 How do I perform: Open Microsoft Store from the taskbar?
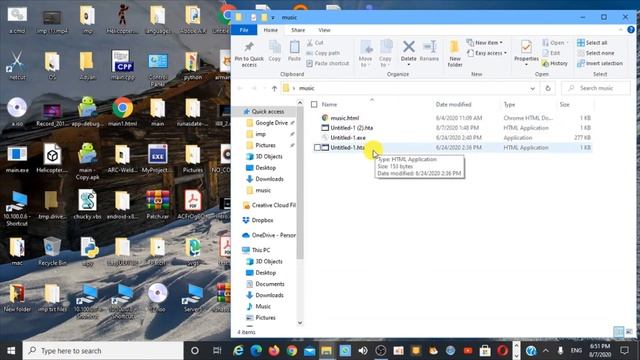point(485,351)
